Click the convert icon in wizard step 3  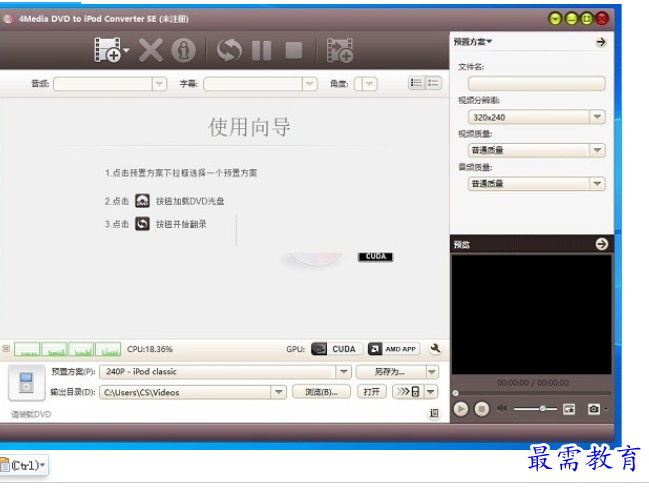(142, 224)
